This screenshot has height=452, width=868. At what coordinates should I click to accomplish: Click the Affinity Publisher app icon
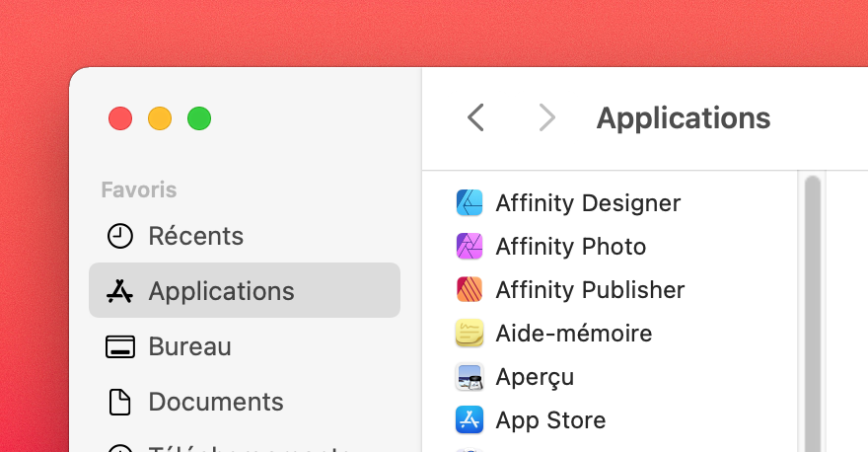(469, 290)
